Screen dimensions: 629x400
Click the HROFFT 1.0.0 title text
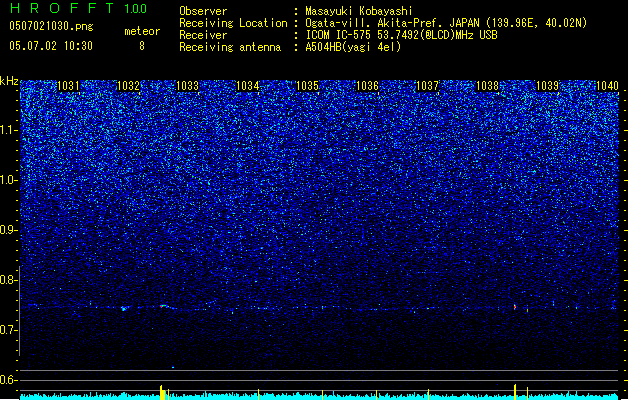(x=79, y=8)
